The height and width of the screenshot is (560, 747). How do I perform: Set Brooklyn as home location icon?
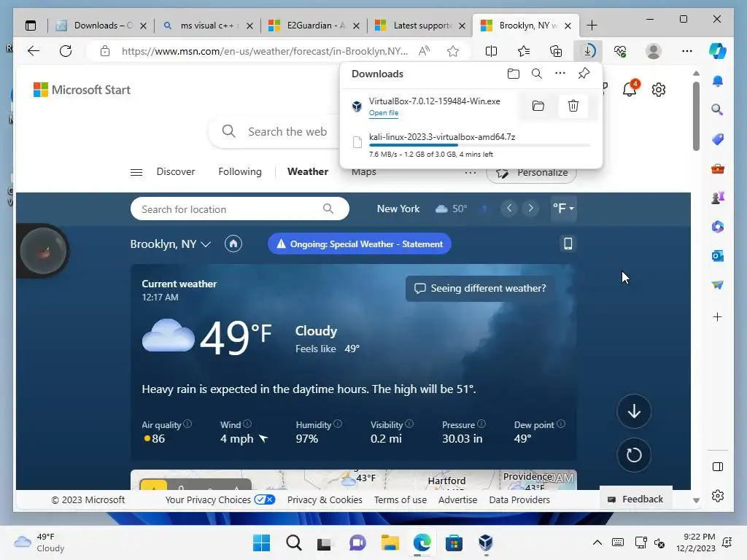233,244
